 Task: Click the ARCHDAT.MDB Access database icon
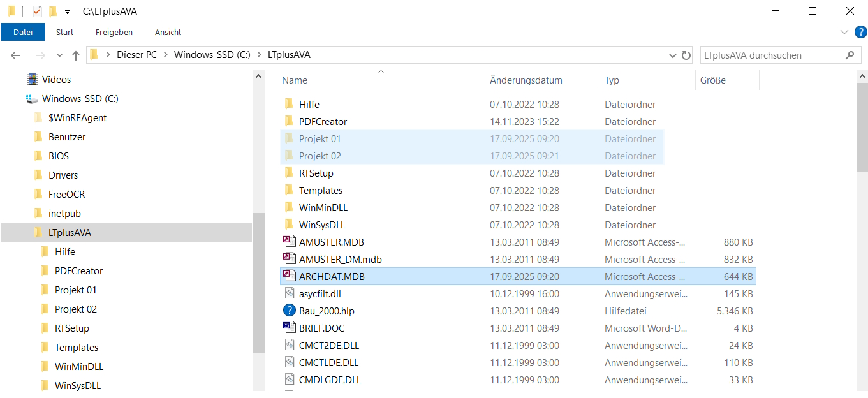[290, 277]
